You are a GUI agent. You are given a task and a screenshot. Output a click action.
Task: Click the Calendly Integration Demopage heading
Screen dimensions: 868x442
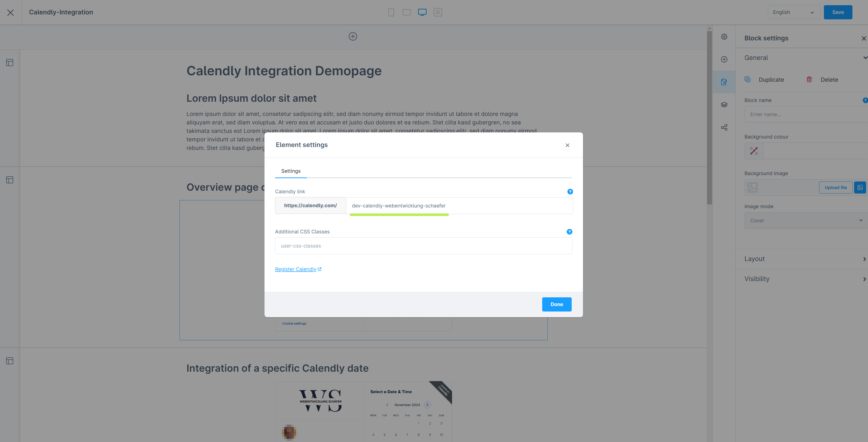point(284,71)
